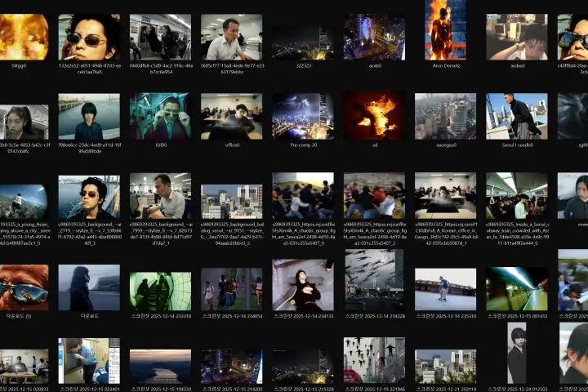Click the file name "office0"
The width and height of the screenshot is (588, 392).
pyautogui.click(x=232, y=145)
